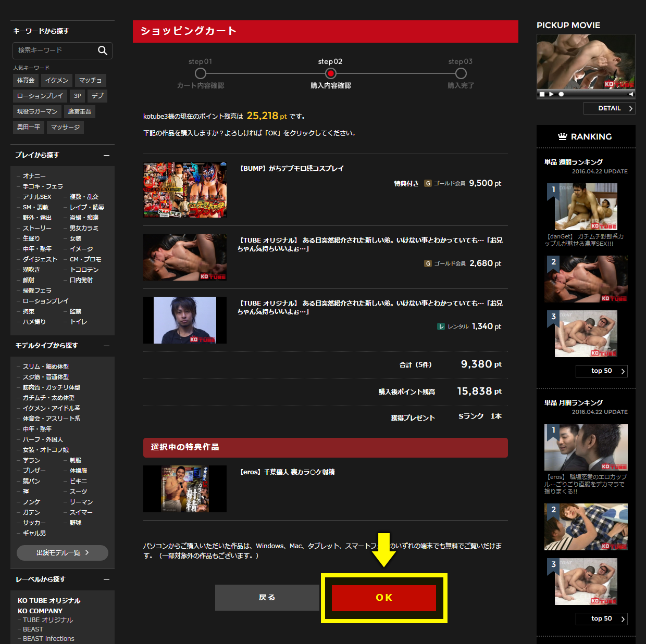This screenshot has height=644, width=646.
Task: Click the step03 circle in the progress bar
Action: [461, 73]
